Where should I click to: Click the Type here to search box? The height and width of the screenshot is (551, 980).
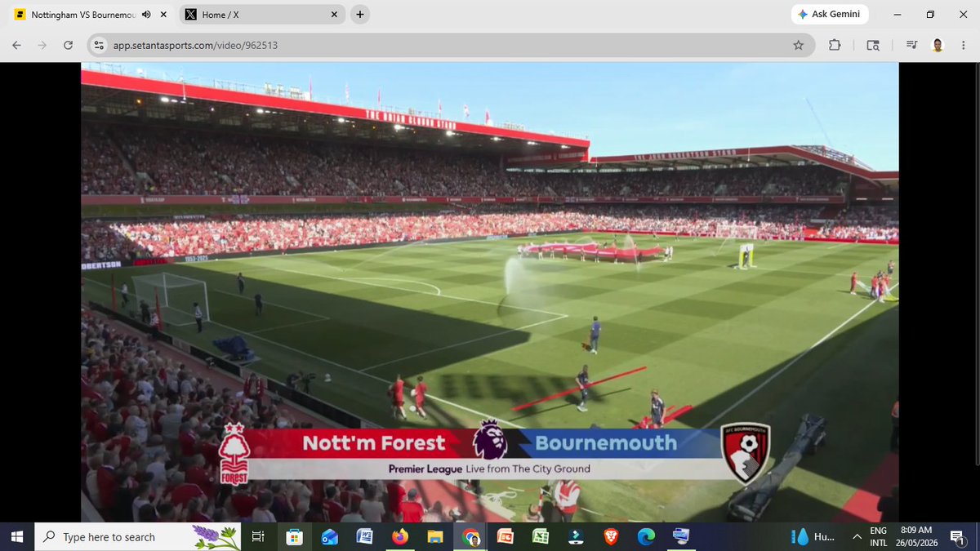pos(139,537)
